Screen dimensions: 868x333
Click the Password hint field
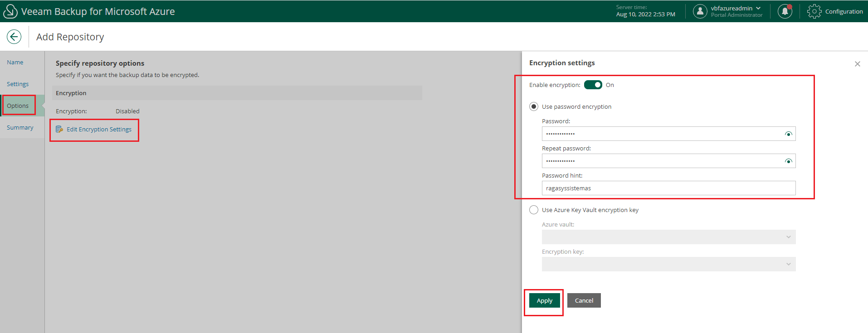[668, 188]
